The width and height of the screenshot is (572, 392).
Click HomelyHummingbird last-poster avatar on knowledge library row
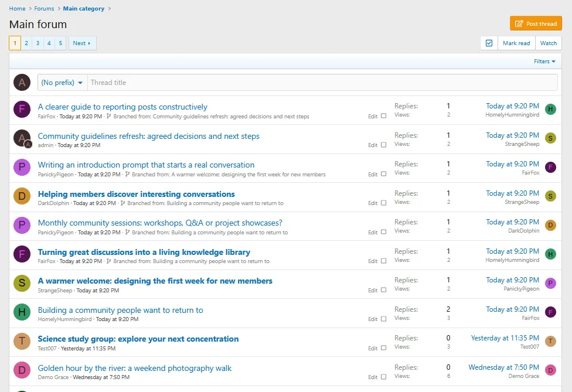[x=550, y=254]
